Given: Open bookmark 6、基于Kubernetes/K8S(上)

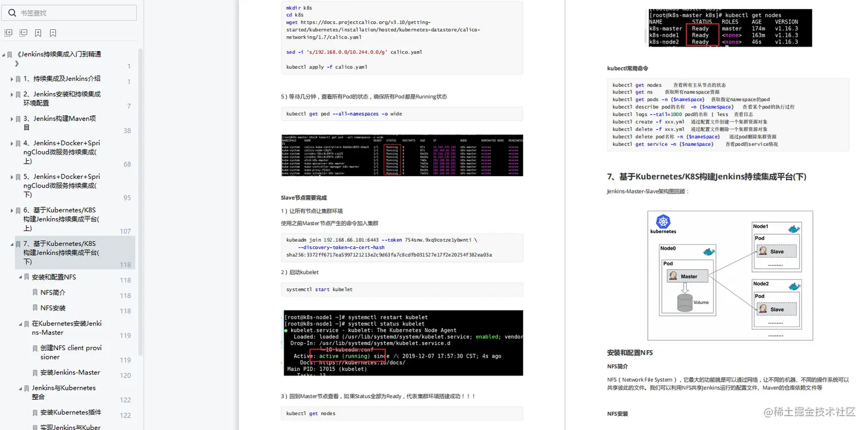Looking at the screenshot, I should pyautogui.click(x=61, y=219).
